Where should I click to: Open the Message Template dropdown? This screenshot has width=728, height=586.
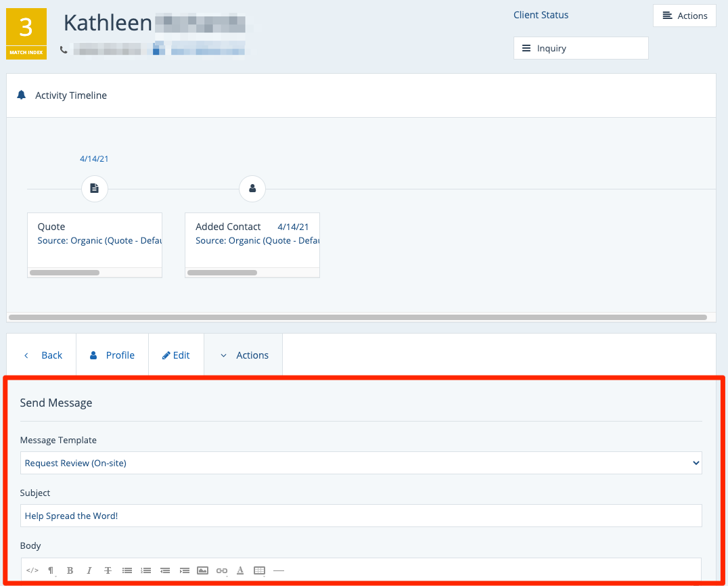[x=361, y=463]
